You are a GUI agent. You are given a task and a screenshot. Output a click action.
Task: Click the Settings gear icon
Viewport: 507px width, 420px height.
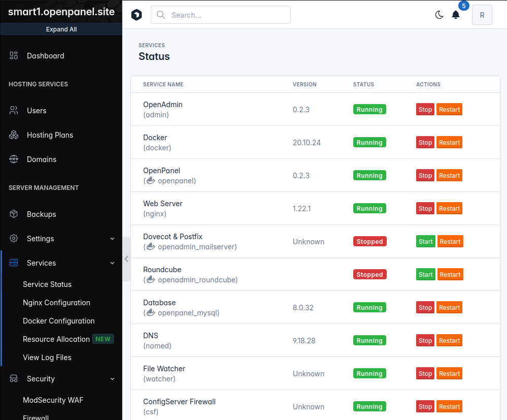pos(14,239)
